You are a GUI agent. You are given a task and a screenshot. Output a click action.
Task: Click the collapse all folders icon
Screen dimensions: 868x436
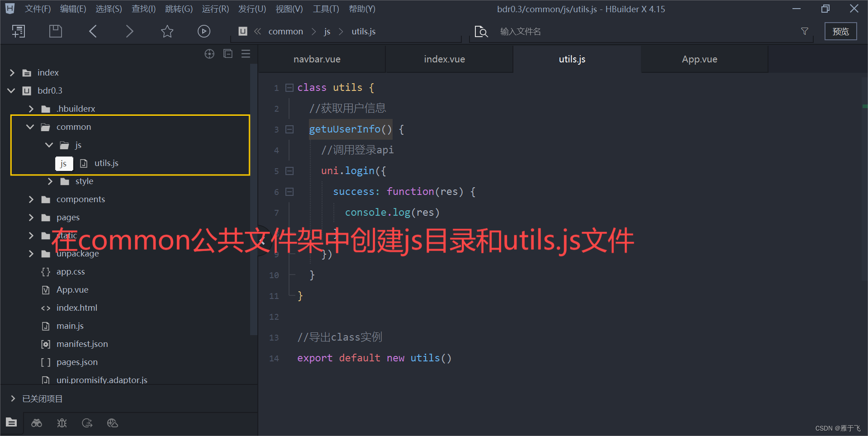[228, 54]
